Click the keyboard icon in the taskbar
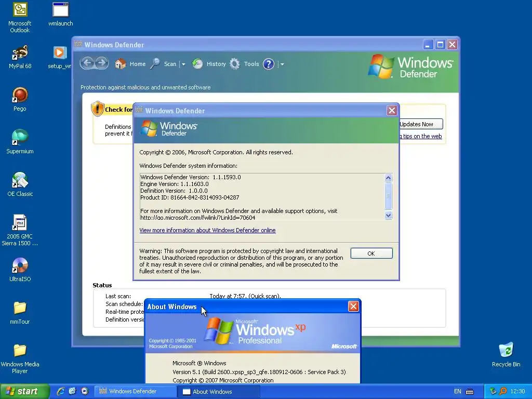This screenshot has height=399, width=532. pyautogui.click(x=470, y=392)
